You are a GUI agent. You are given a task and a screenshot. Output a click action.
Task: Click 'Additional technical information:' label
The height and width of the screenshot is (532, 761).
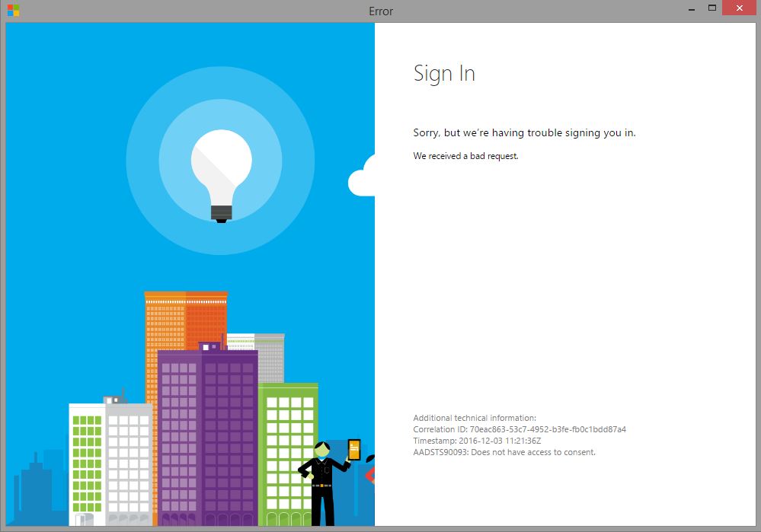click(x=474, y=418)
